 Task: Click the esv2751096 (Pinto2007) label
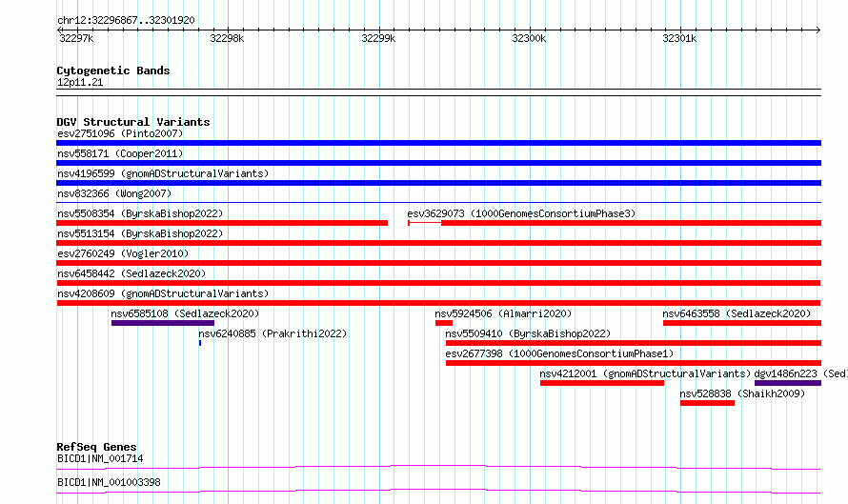coord(120,133)
